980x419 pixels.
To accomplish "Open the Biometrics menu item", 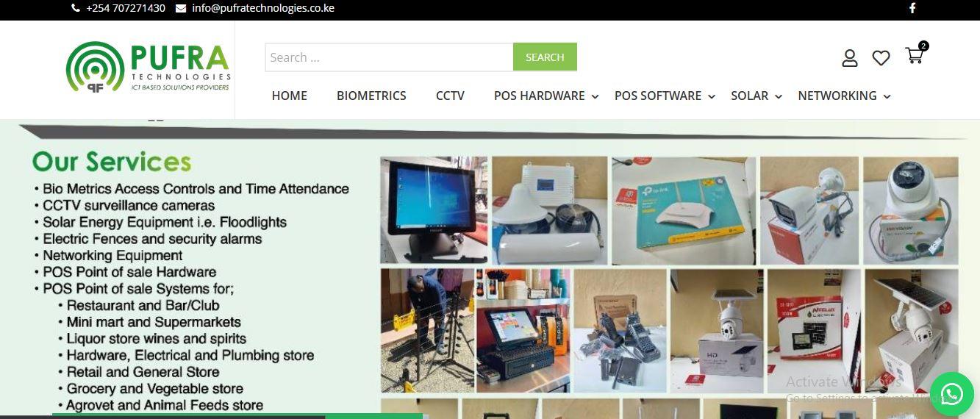I will coord(371,96).
